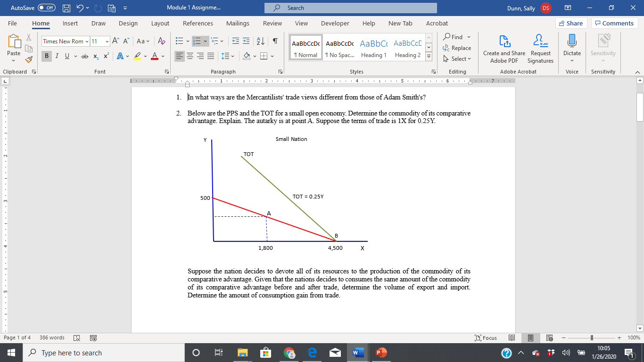Apply bold formatting

pyautogui.click(x=46, y=56)
